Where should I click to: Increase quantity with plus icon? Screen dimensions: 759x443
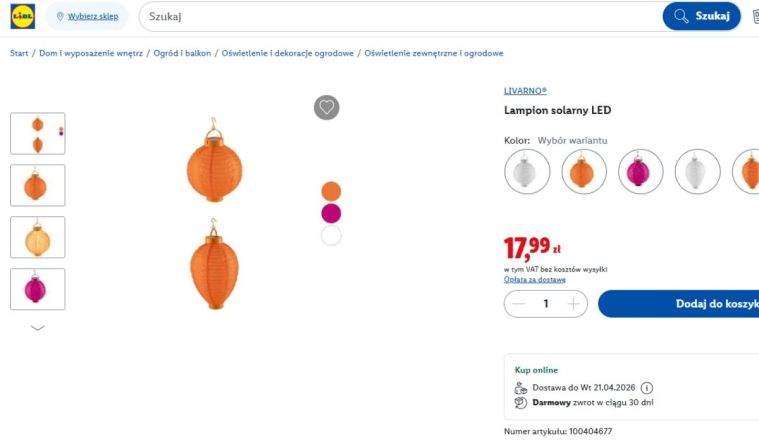(x=573, y=304)
